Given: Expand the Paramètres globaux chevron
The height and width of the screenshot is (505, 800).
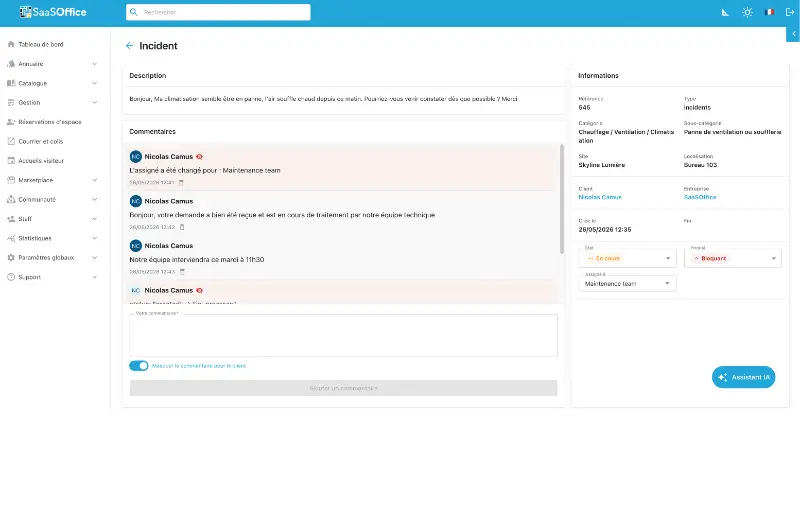Looking at the screenshot, I should 94,258.
